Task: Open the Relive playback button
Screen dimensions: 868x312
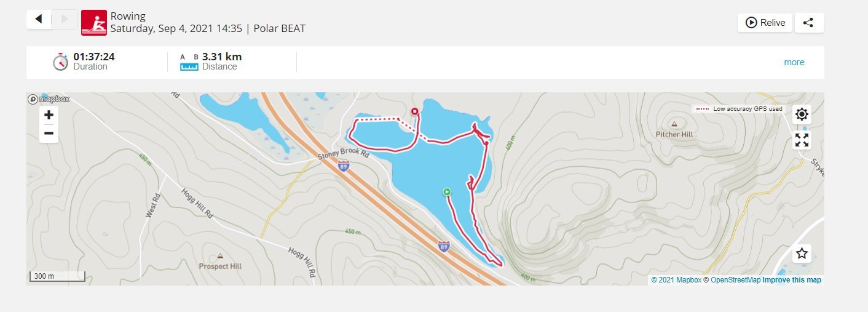Action: [765, 23]
